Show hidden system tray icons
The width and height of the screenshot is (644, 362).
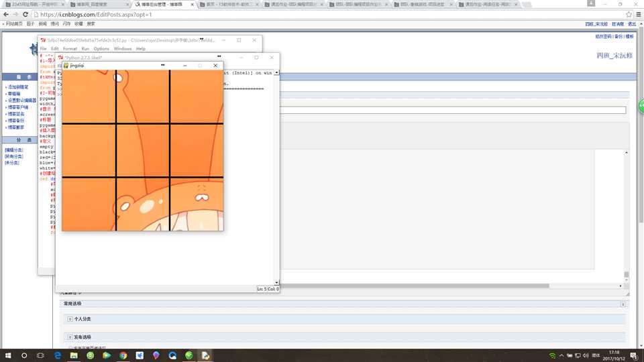(x=561, y=355)
